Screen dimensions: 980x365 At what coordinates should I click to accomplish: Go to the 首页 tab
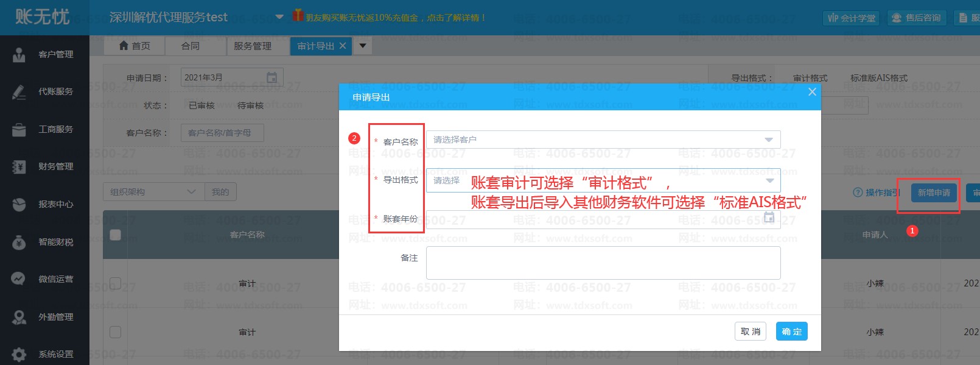pyautogui.click(x=135, y=46)
